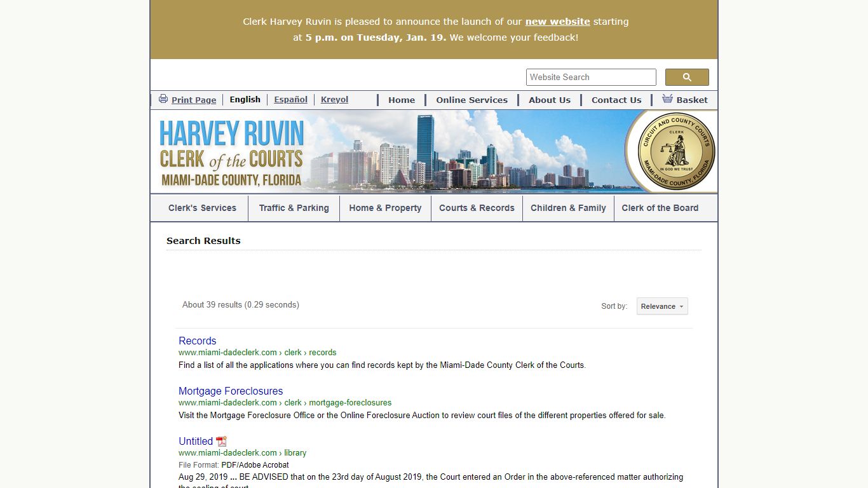Image resolution: width=868 pixels, height=488 pixels.
Task: Follow the new website announcement link
Action: (x=557, y=22)
